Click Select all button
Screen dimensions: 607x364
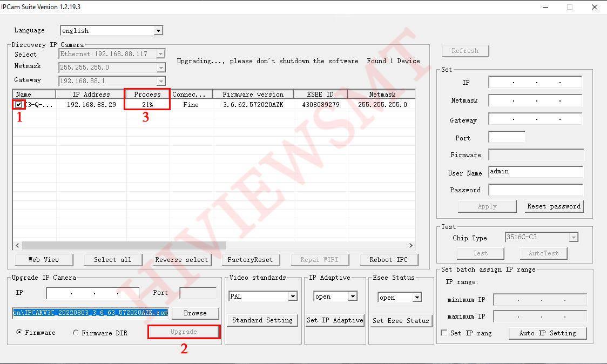coord(112,260)
